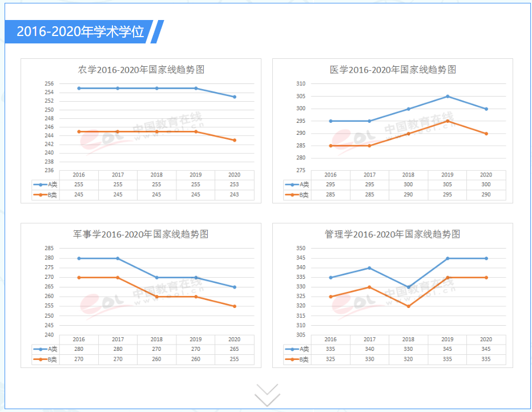Click A类 legend in the 农学 chart
This screenshot has width=532, height=412.
tap(46, 185)
